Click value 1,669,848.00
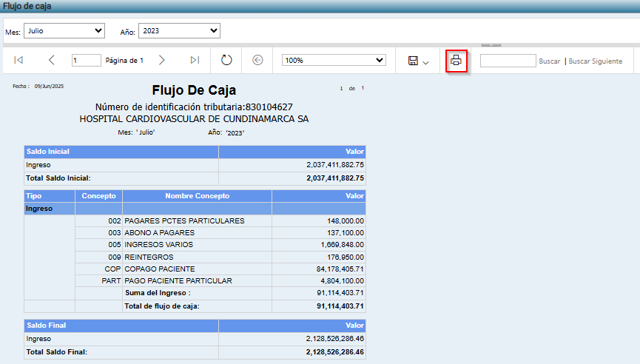The height and width of the screenshot is (364, 640). [342, 244]
